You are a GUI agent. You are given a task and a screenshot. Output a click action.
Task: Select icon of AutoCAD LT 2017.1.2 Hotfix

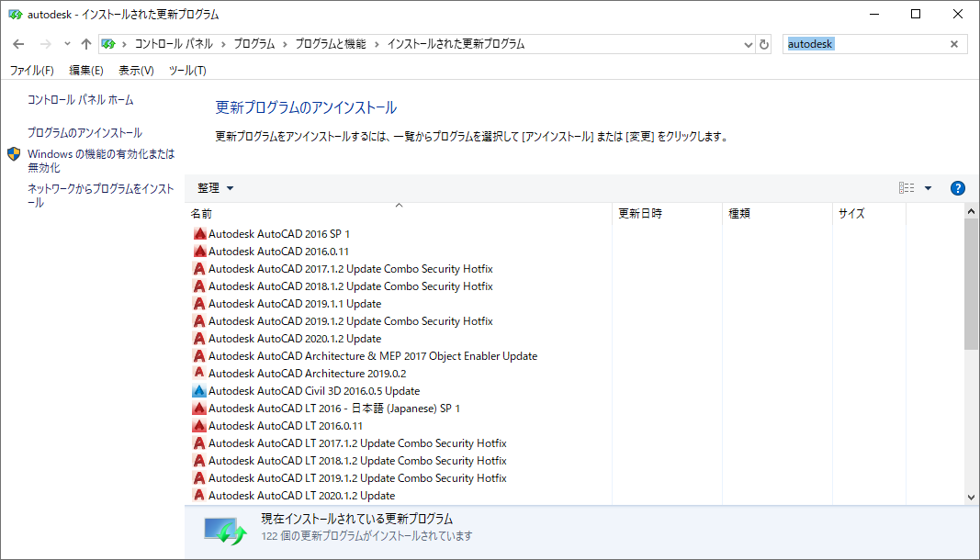pos(199,443)
